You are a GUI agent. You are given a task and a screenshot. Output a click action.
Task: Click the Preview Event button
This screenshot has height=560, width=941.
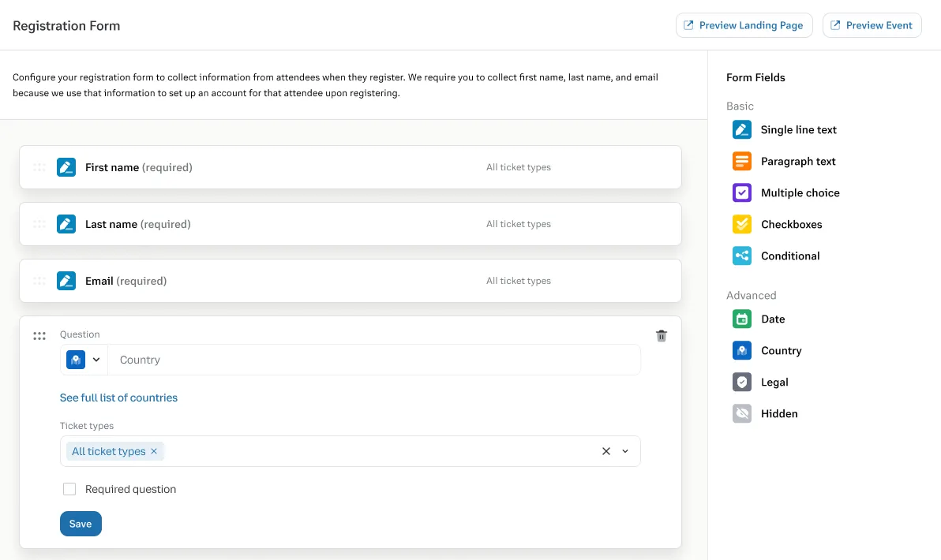pos(872,25)
